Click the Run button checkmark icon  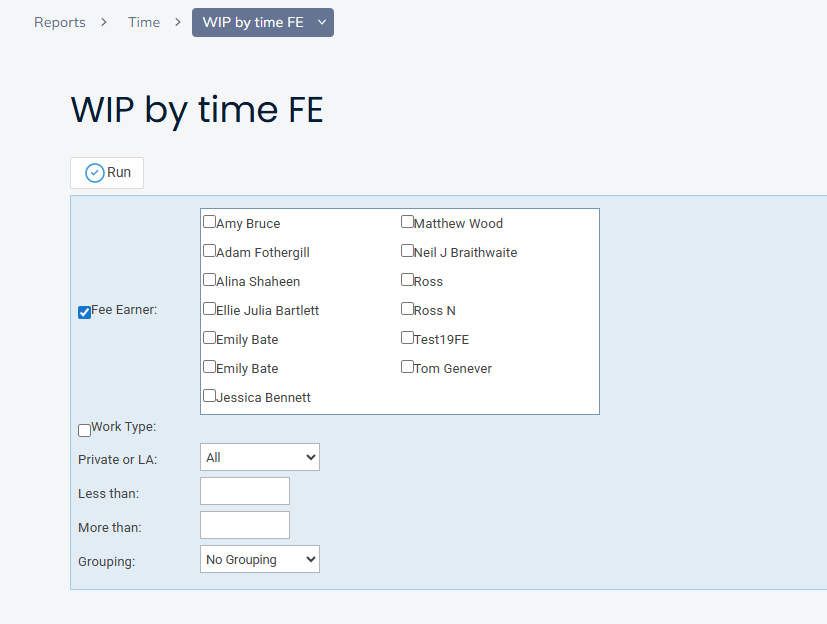pyautogui.click(x=95, y=173)
